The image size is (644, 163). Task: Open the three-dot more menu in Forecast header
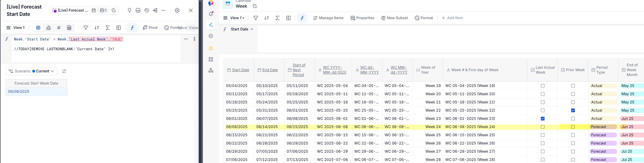point(164,10)
